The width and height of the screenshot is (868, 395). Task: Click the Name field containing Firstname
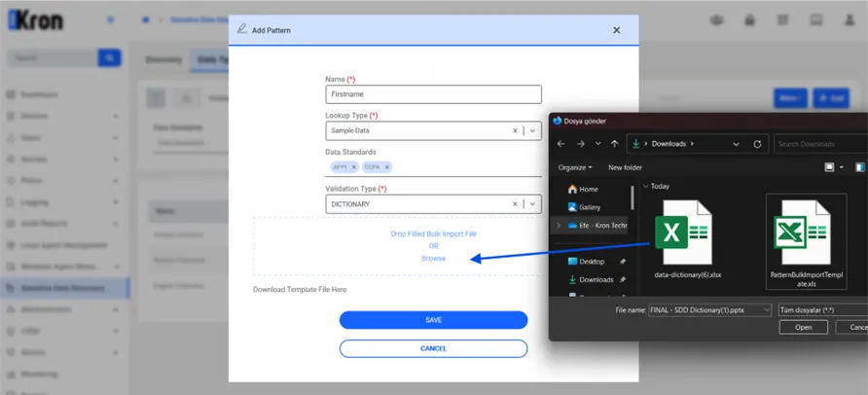click(433, 94)
